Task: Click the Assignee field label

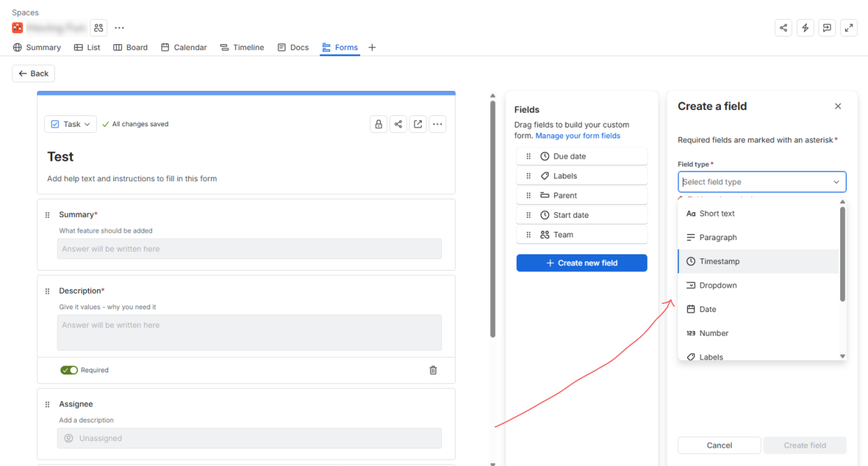Action: click(76, 404)
